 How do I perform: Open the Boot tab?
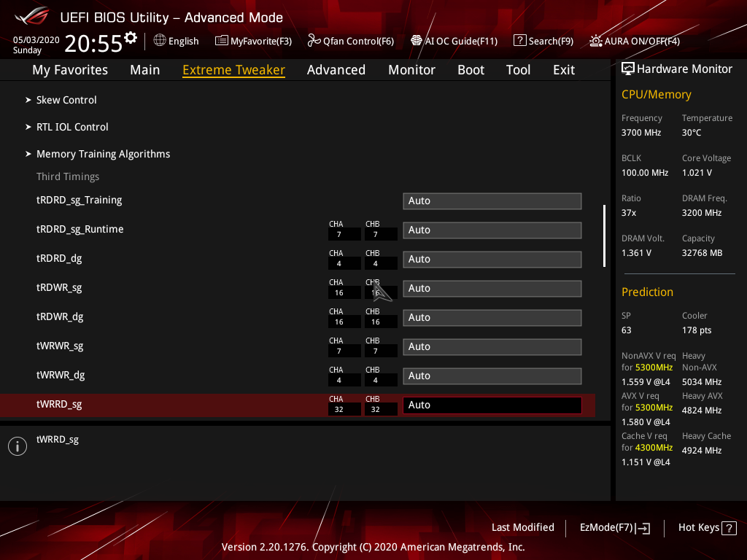471,70
